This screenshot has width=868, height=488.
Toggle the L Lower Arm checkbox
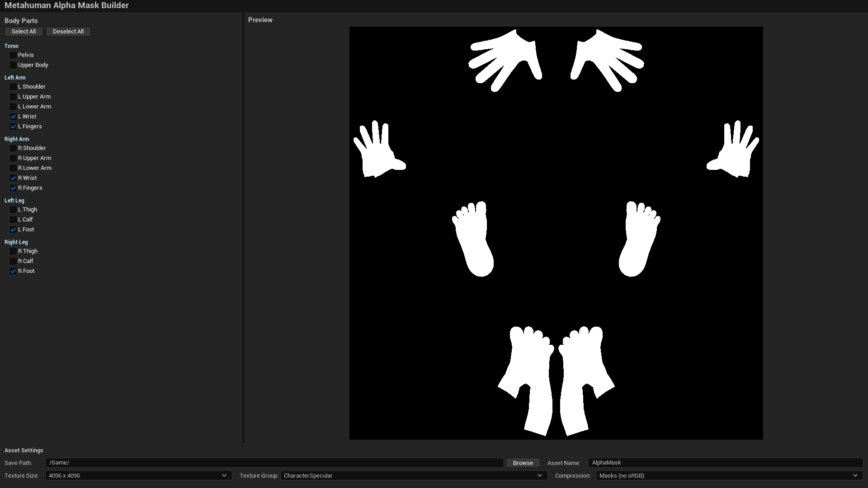tap(13, 107)
